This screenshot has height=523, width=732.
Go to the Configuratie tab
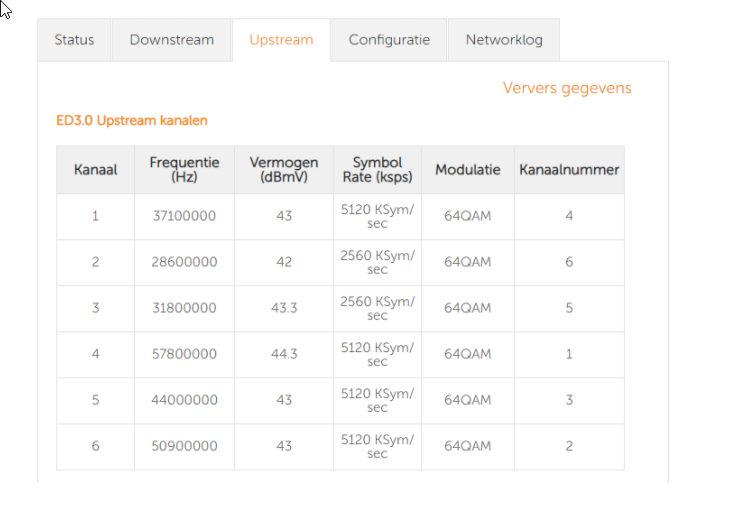pos(389,40)
